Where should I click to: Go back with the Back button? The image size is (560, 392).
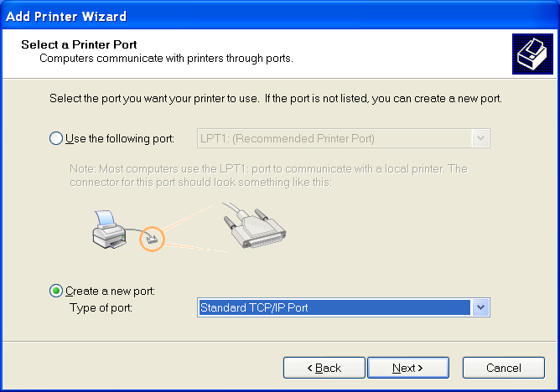pos(324,368)
